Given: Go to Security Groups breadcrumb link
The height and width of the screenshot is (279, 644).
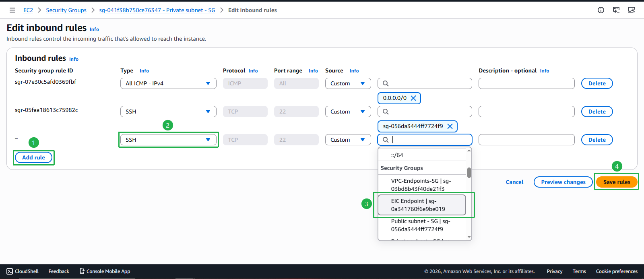Looking at the screenshot, I should 66,10.
